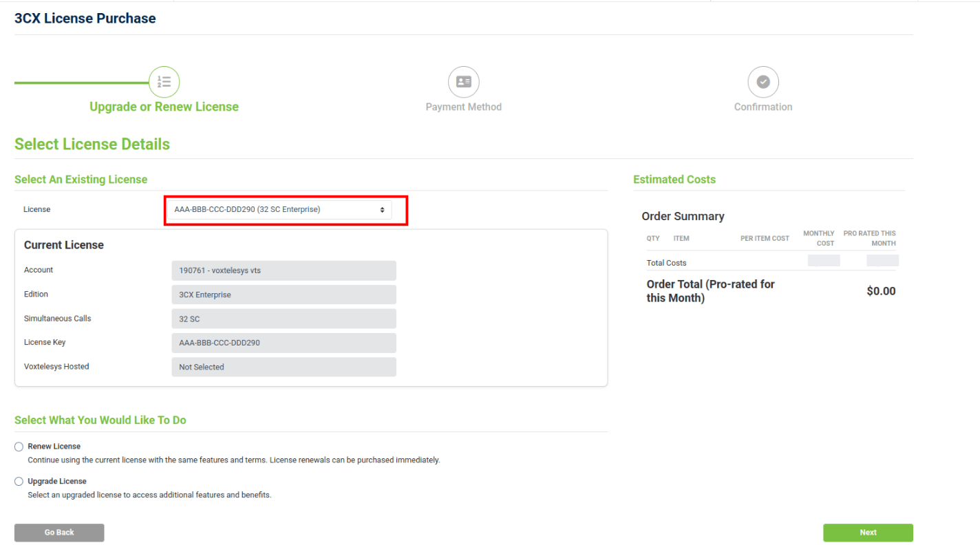Viewport: 980px width, 545px height.
Task: Click the Current License heading
Action: point(64,245)
